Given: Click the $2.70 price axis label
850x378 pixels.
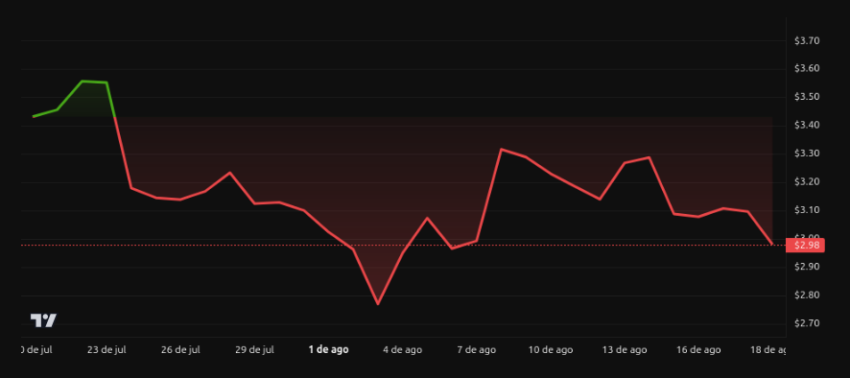Looking at the screenshot, I should [807, 323].
